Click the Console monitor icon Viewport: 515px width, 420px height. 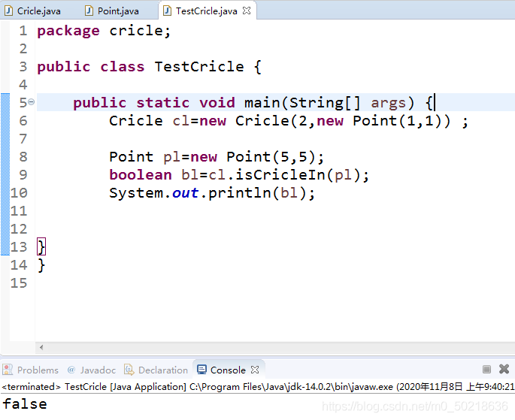[201, 370]
